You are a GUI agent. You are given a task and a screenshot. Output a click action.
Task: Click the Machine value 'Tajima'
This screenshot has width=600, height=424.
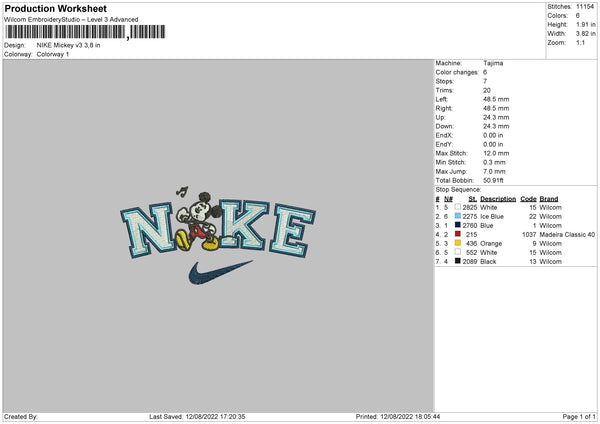[x=493, y=63]
